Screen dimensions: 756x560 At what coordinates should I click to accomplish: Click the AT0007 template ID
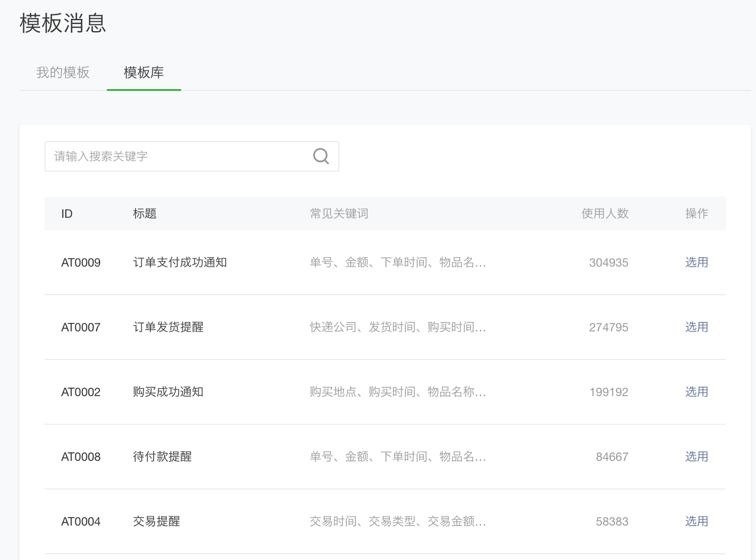(x=81, y=327)
